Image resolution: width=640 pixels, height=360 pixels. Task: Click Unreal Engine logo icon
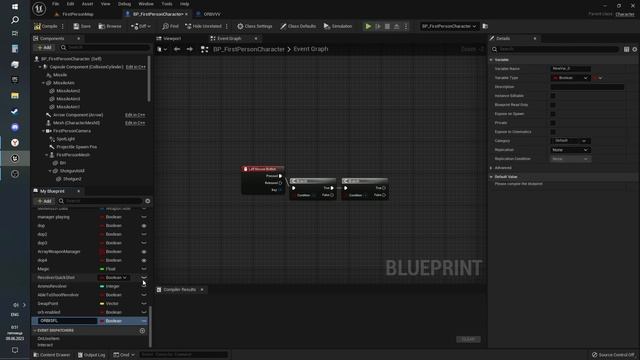tap(39, 8)
